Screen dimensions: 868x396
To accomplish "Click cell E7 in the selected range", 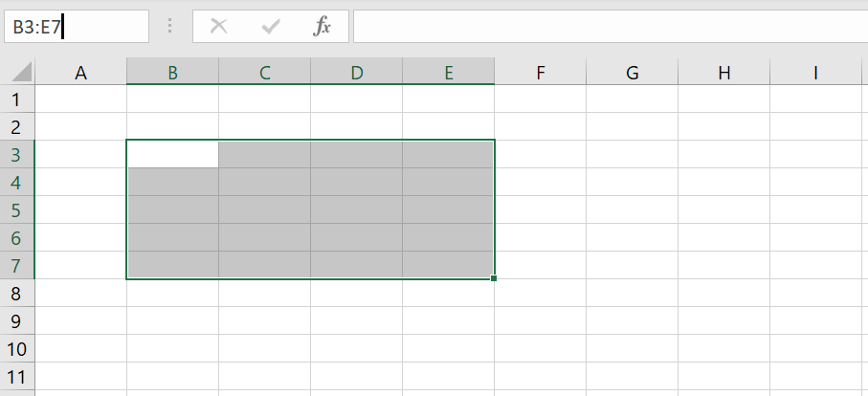I will (448, 265).
